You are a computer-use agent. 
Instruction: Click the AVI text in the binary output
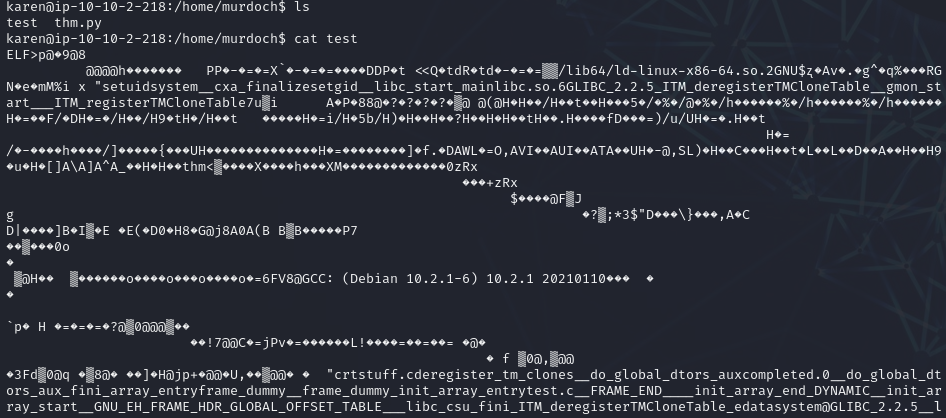tap(522, 151)
